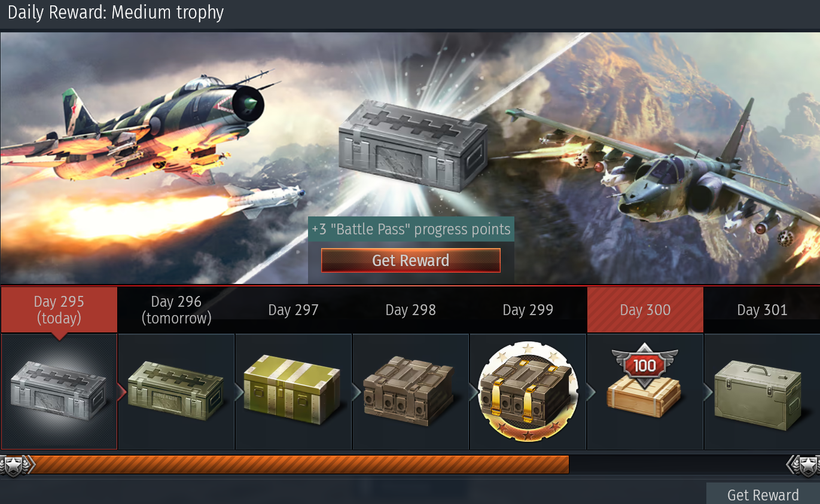Image resolution: width=820 pixels, height=504 pixels.
Task: Open the Day 300 highlighted tab
Action: (645, 310)
